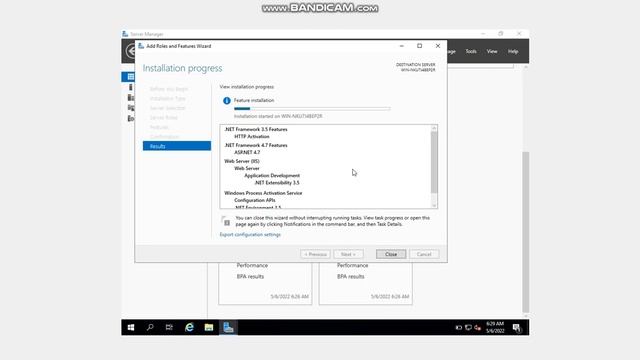Launch Internet Explorer from the taskbar
Viewport: 640px width, 360px height.
(189, 327)
